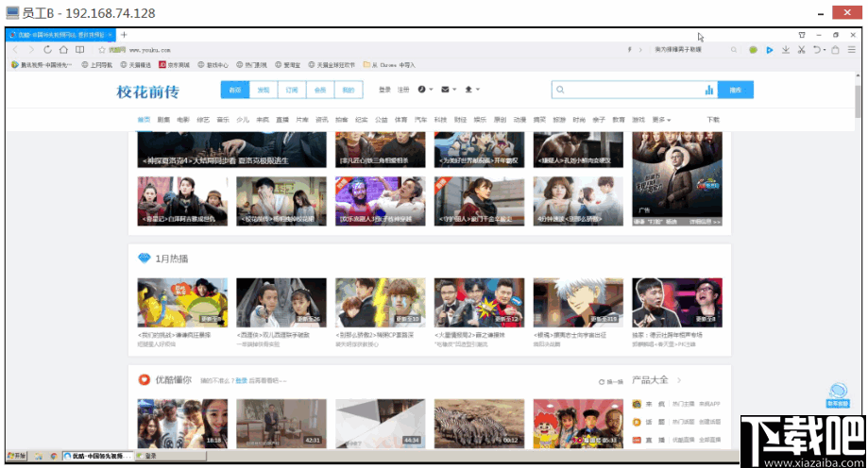Click the blue video play toolbar icon
Screen dimensions: 868x468
[x=770, y=50]
